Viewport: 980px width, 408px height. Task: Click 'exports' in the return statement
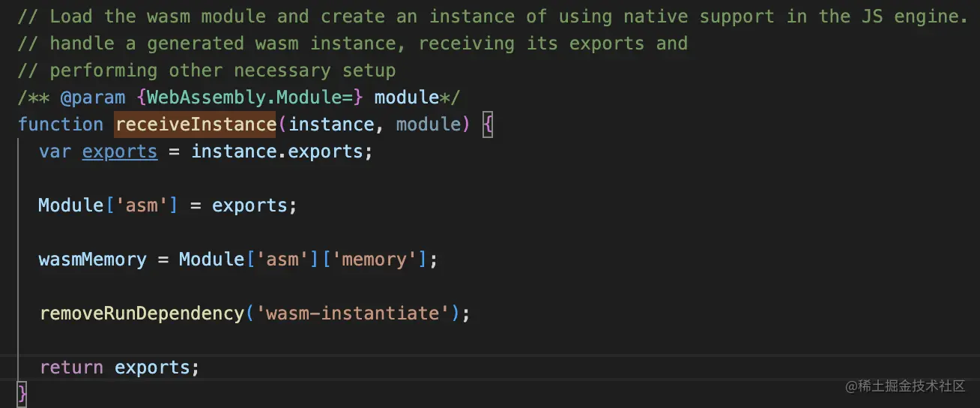point(152,367)
